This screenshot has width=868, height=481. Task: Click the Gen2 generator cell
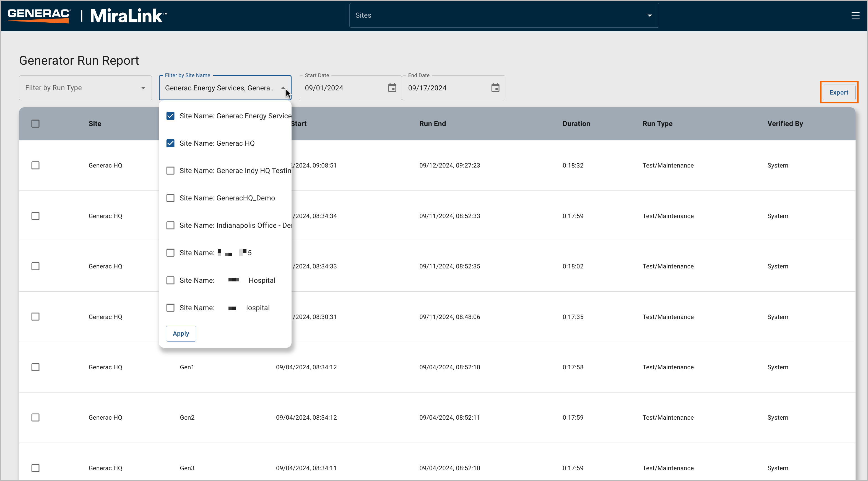point(187,417)
